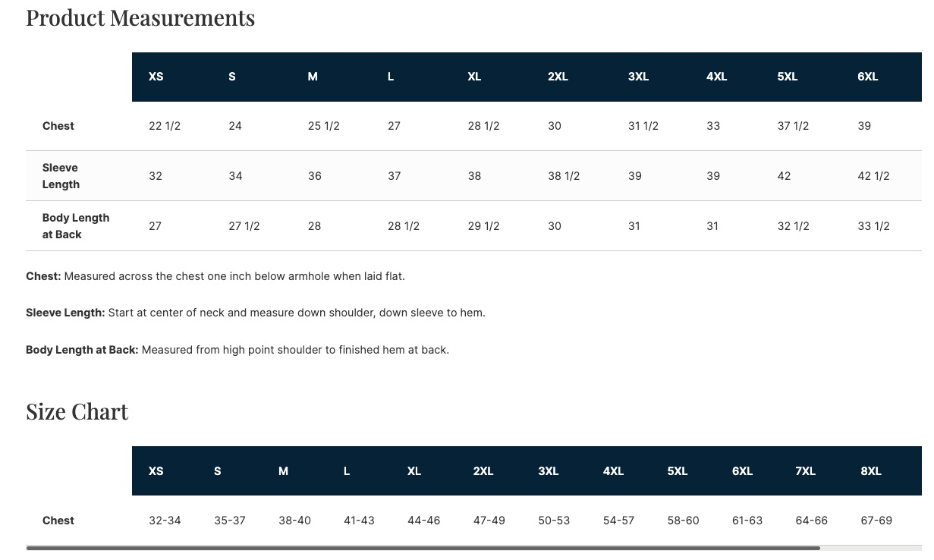Click the Product Measurements heading
Image resolution: width=934 pixels, height=560 pixels.
(x=140, y=17)
